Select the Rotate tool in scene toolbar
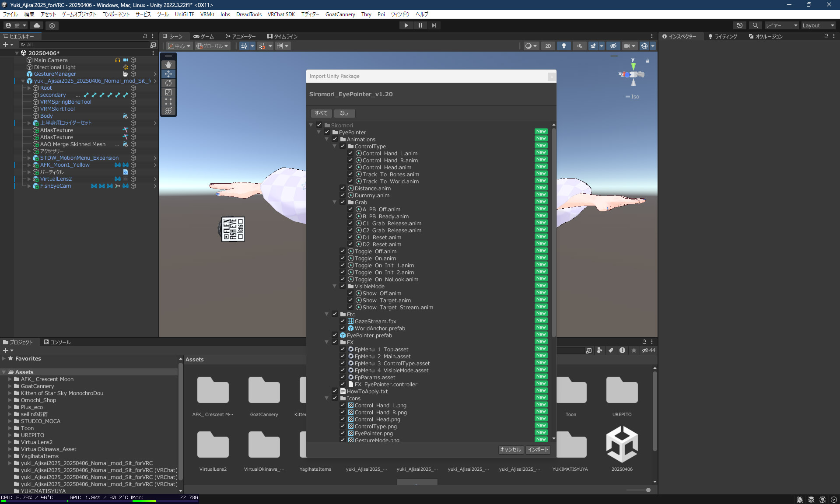 coord(168,83)
